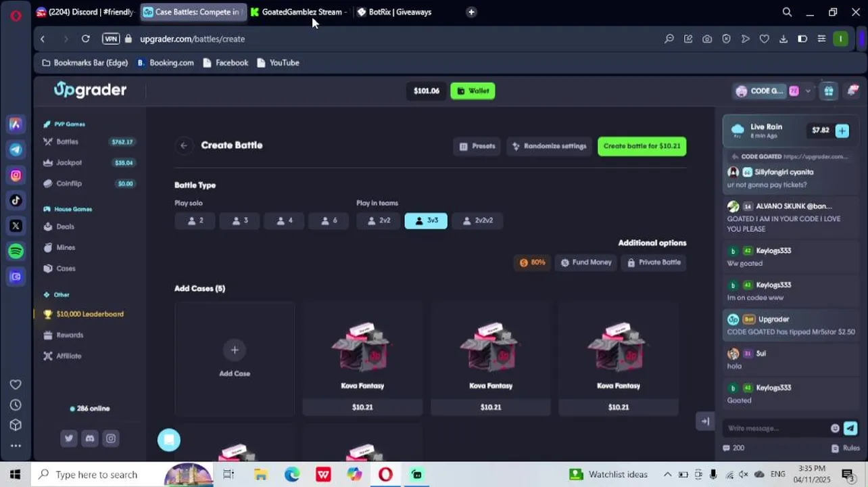Open chat Rules
Screen dimensions: 868x487
(x=846, y=448)
